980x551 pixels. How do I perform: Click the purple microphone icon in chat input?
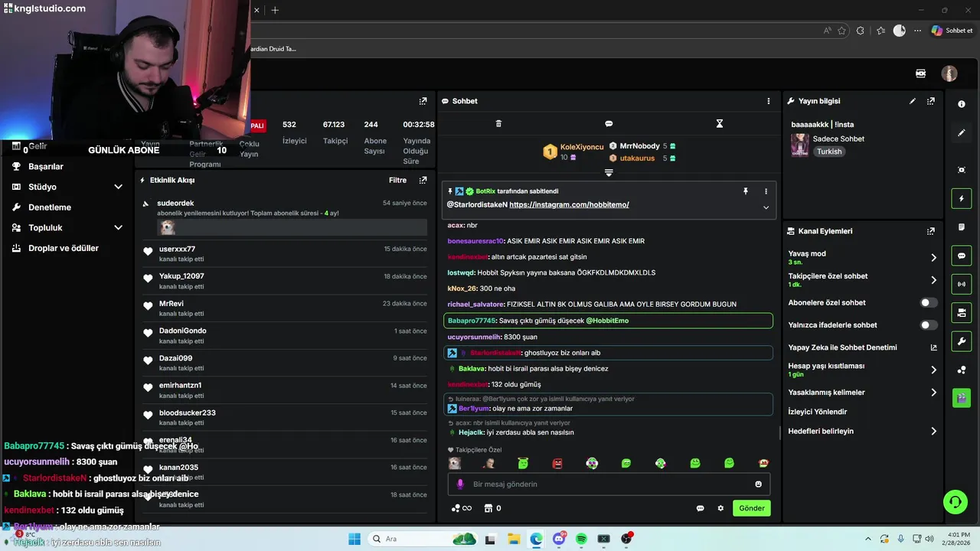coord(460,484)
